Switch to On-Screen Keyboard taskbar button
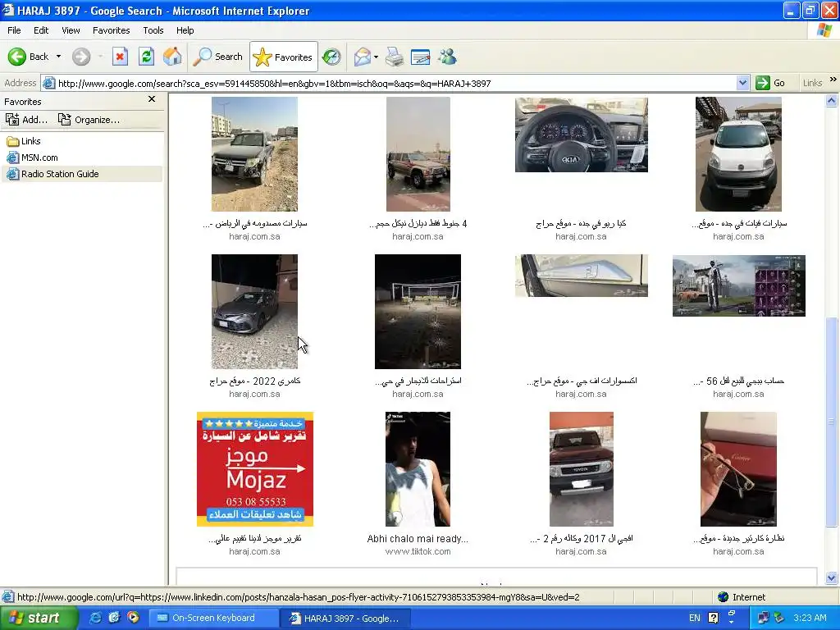840x630 pixels. click(x=212, y=619)
